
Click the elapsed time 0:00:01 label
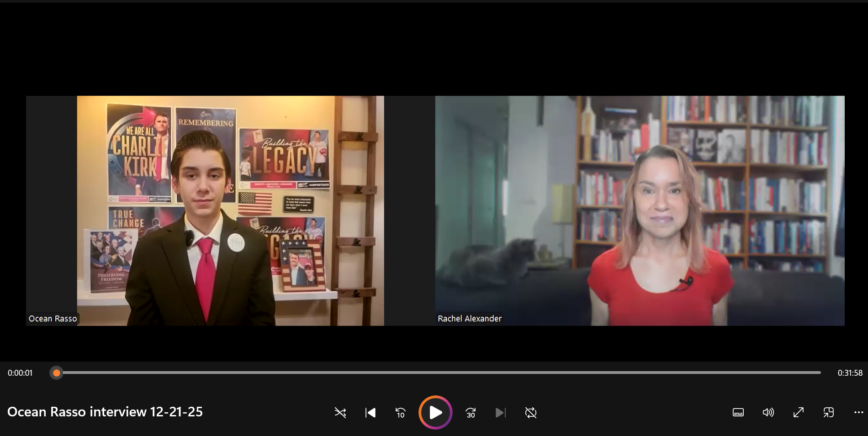(x=20, y=373)
